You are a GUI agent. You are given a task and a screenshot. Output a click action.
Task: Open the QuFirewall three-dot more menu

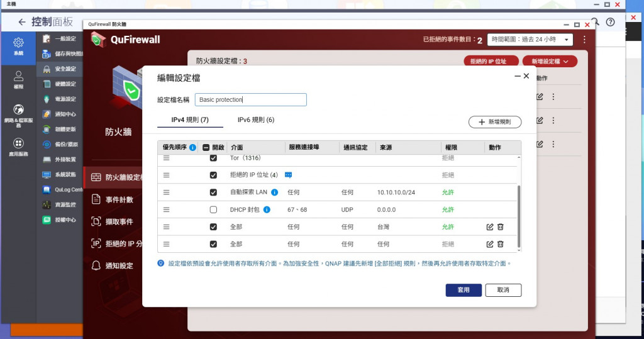tap(584, 40)
